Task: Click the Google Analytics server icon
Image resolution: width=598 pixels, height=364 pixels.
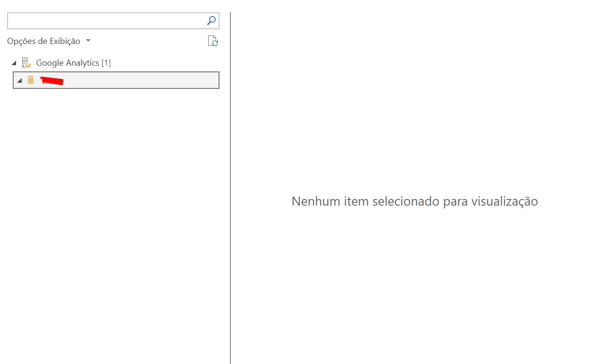Action: pos(26,62)
